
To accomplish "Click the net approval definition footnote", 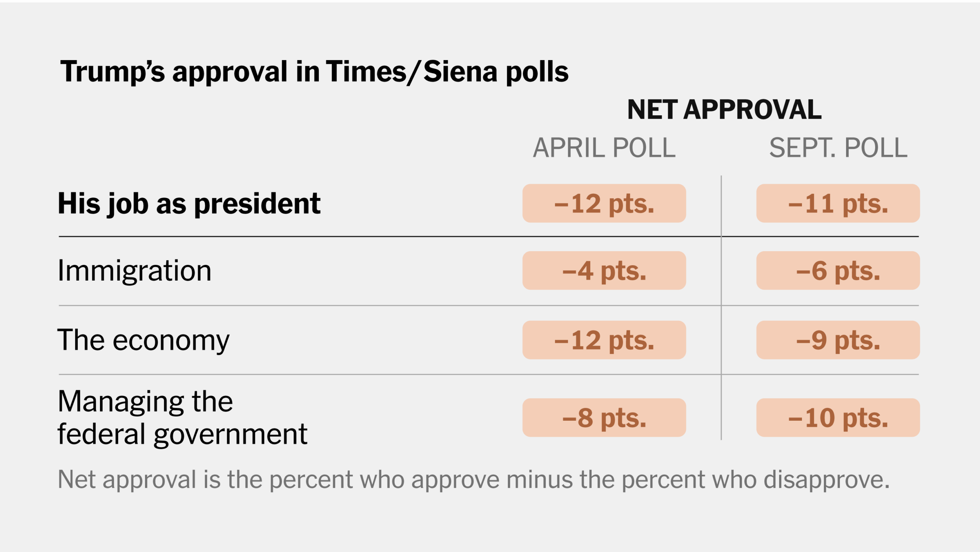I will (473, 479).
